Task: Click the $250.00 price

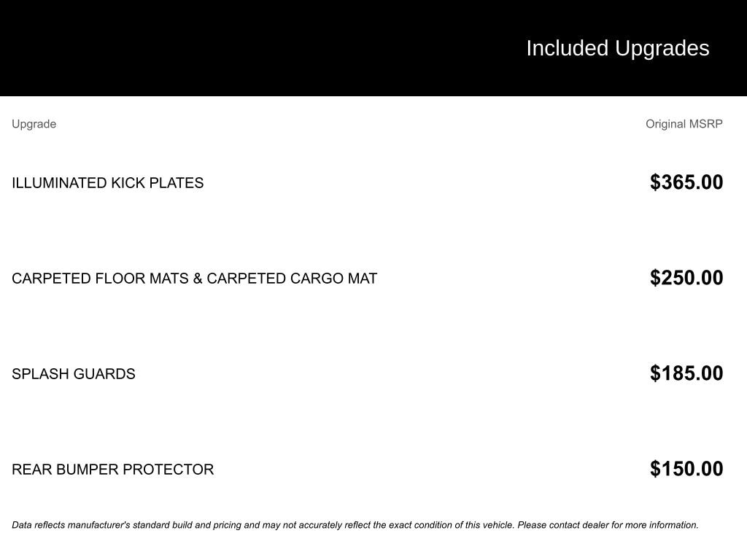Action: point(686,278)
